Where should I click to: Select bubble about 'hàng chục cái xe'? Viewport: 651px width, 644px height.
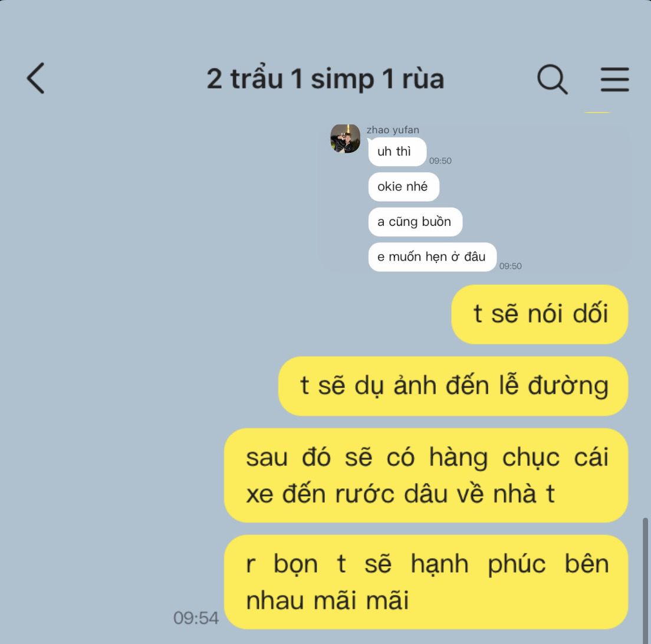click(426, 475)
